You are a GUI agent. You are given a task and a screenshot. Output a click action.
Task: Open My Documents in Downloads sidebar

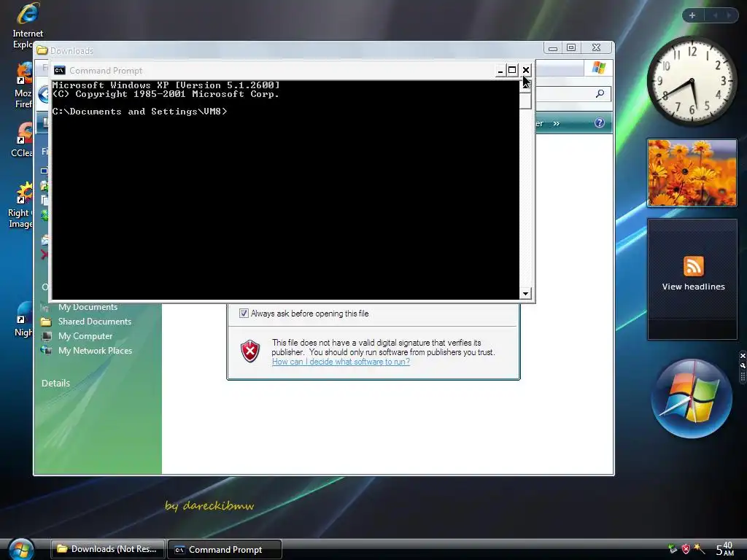pyautogui.click(x=88, y=307)
